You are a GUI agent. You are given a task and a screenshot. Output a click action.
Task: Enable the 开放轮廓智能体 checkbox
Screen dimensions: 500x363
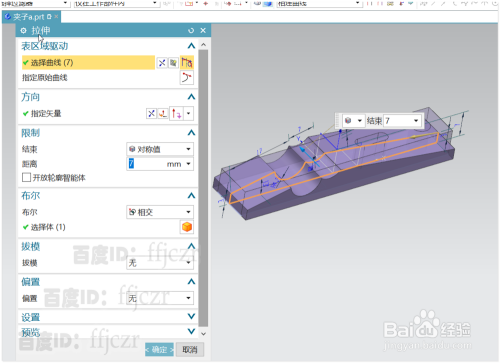click(26, 177)
